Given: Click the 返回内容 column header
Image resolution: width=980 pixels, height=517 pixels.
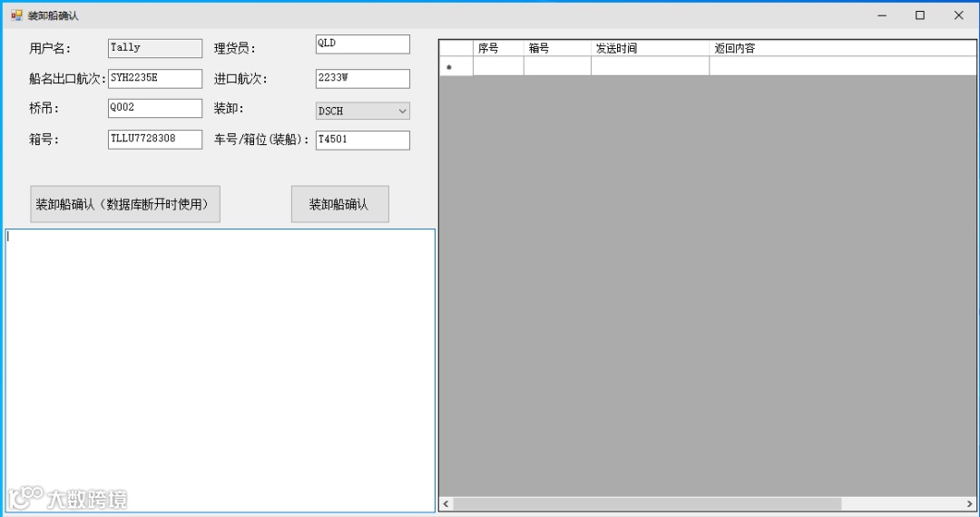Looking at the screenshot, I should [x=842, y=48].
